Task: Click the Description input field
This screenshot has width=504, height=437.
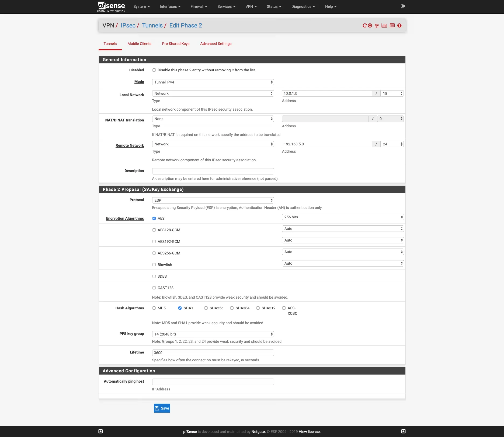Action: (x=213, y=171)
